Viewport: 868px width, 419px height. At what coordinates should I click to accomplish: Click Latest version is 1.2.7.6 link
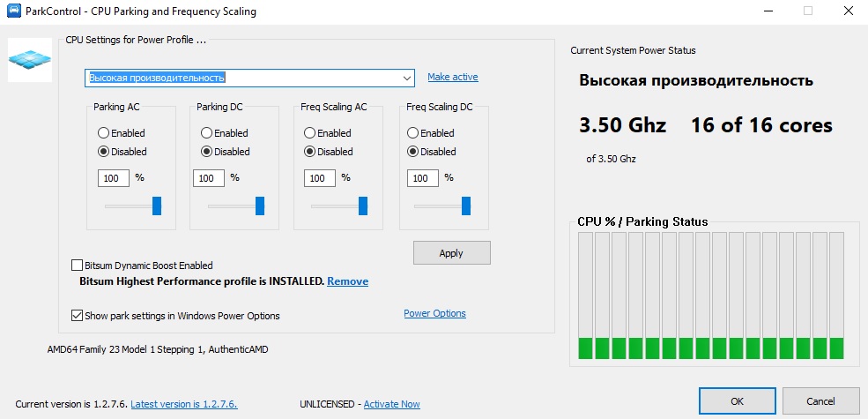(184, 404)
